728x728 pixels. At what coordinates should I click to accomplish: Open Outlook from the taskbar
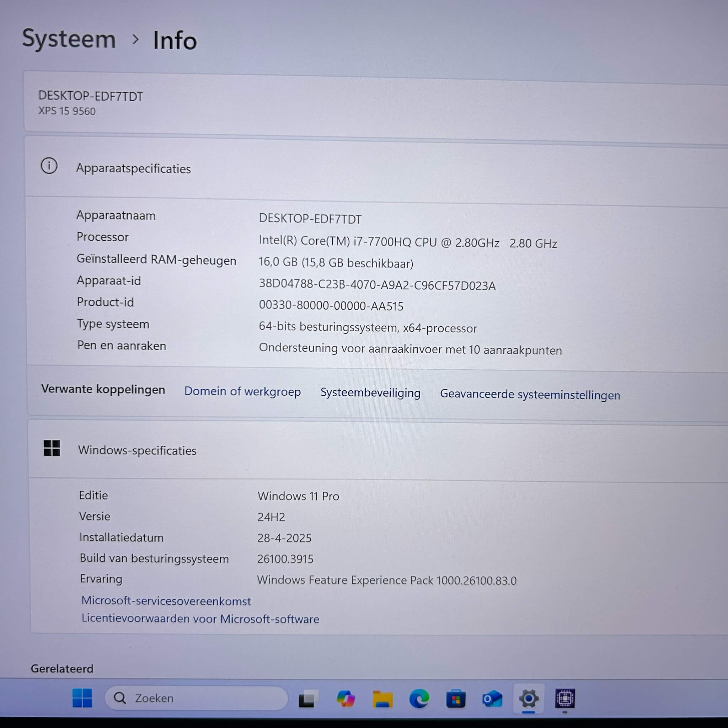pos(492,699)
